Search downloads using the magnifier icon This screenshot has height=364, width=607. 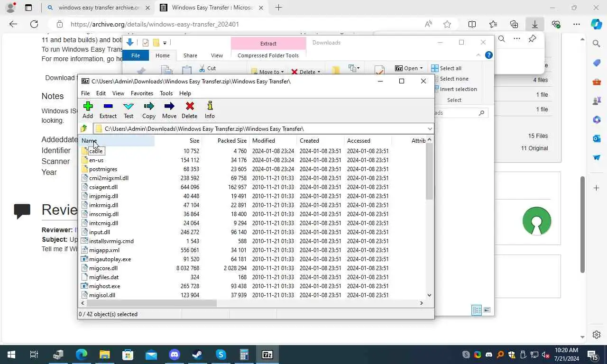tap(502, 39)
